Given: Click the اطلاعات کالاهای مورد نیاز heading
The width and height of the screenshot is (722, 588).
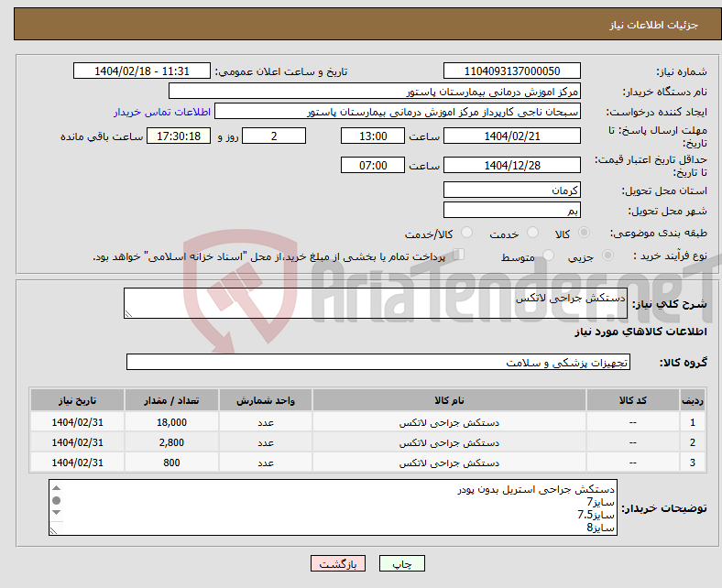Looking at the screenshot, I should (x=640, y=332).
